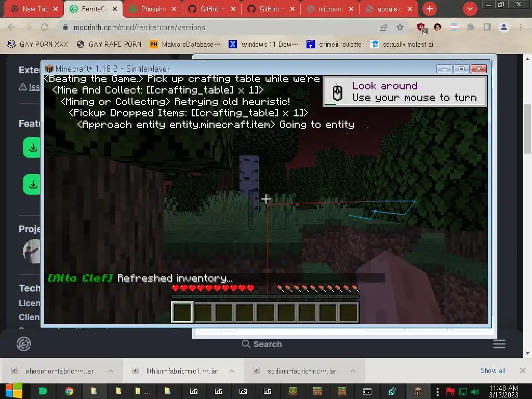532x399 pixels.
Task: Open the three-dot browser menu
Action: click(x=521, y=27)
